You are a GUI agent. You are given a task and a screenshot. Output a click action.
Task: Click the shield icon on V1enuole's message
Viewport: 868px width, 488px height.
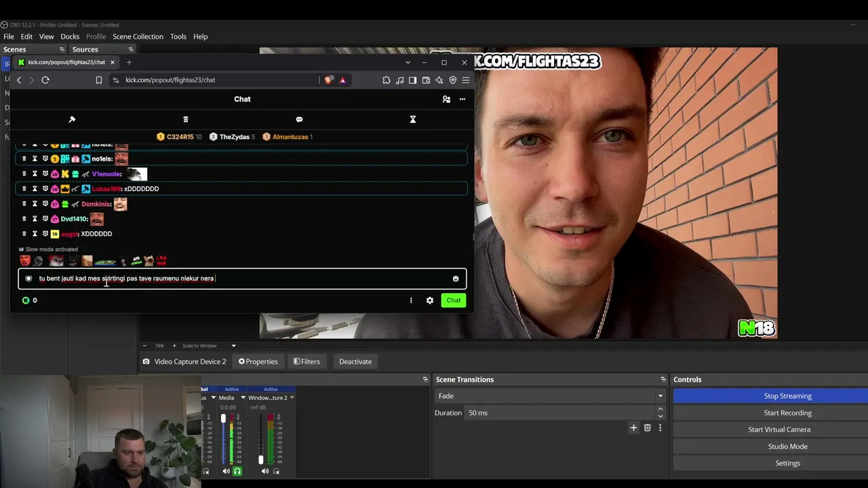coord(45,174)
